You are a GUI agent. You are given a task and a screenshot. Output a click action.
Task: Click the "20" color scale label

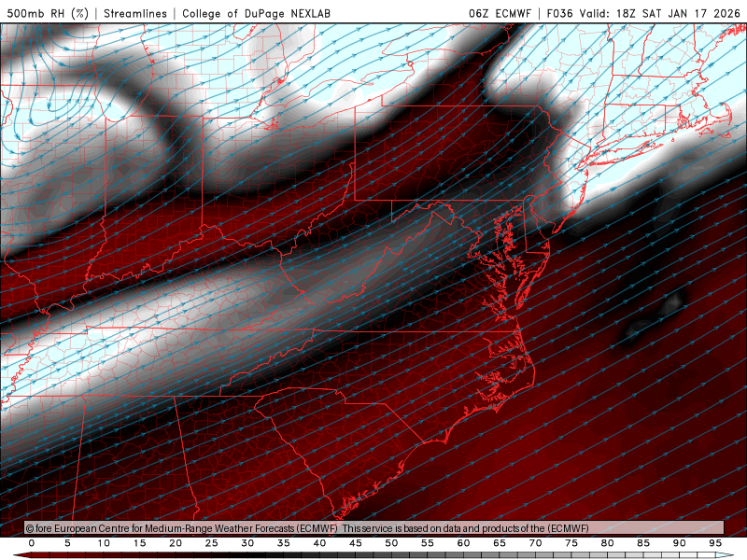[176, 543]
